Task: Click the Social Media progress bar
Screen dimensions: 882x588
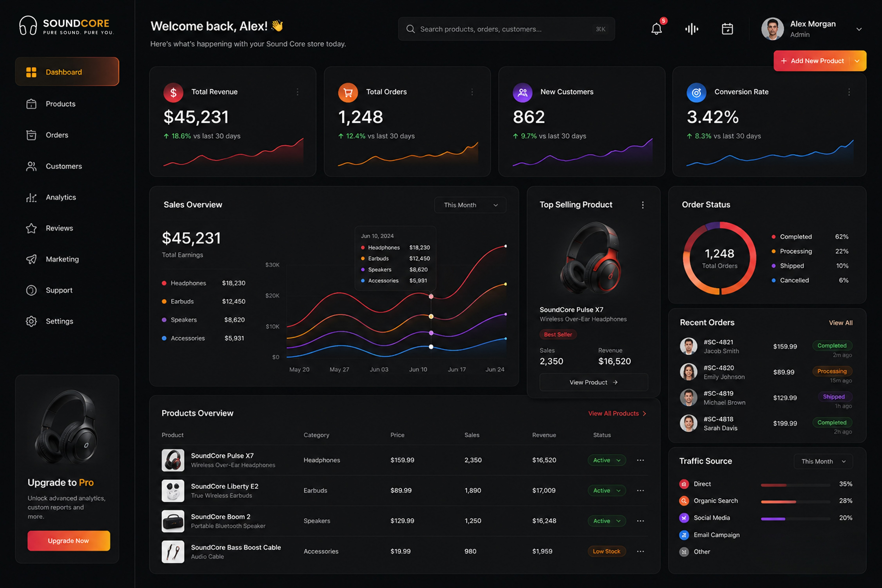Action: click(795, 519)
